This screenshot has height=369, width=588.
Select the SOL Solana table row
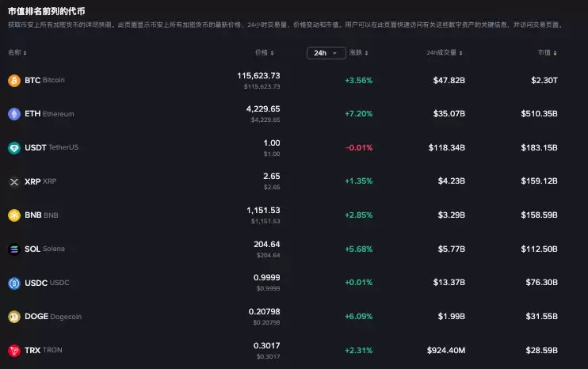[293, 249]
